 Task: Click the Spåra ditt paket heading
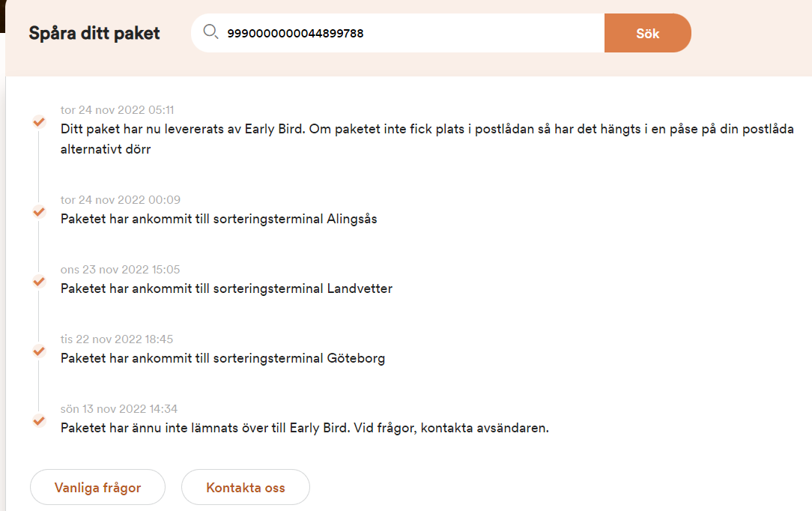[x=94, y=33]
